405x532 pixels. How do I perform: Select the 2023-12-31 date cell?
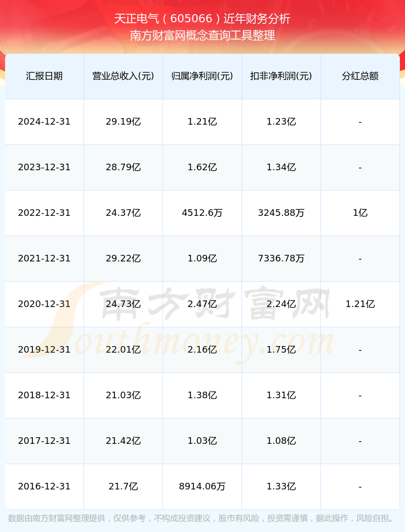pyautogui.click(x=45, y=167)
